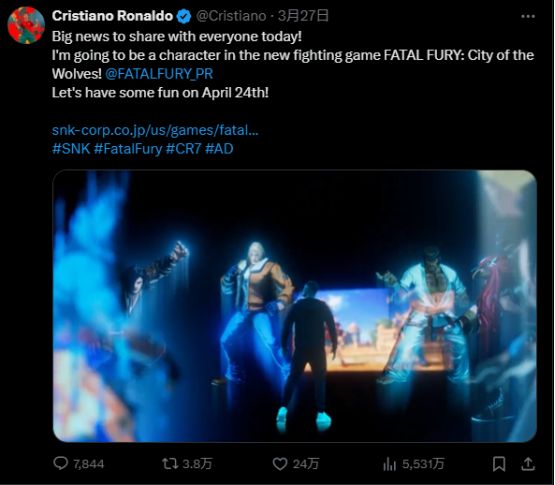Open the three-dot more options menu
Image resolution: width=555 pixels, height=485 pixels.
528,16
